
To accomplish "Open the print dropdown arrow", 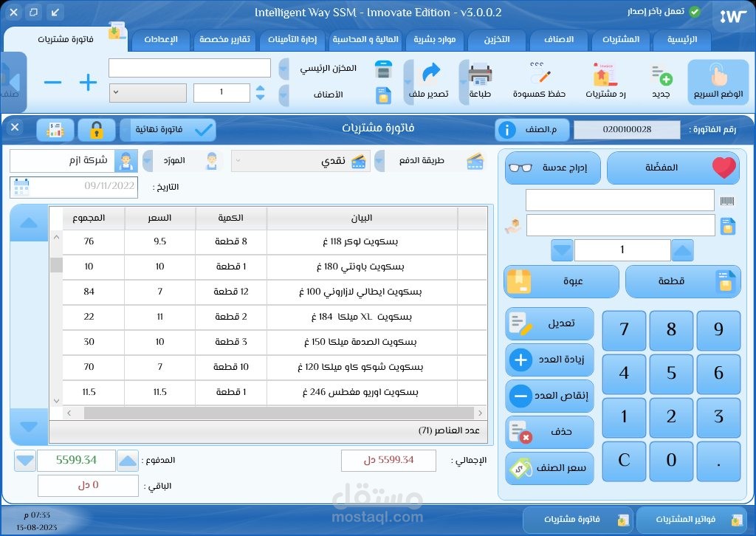I will tap(464, 82).
